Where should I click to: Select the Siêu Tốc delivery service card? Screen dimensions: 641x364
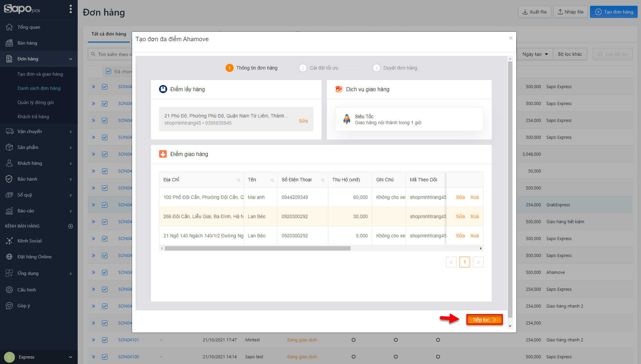(409, 119)
